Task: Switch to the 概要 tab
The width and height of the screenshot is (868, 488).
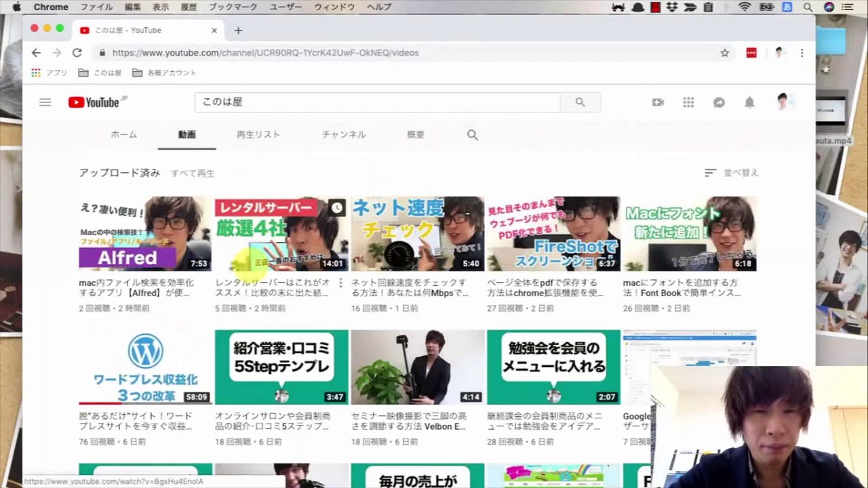Action: (416, 135)
